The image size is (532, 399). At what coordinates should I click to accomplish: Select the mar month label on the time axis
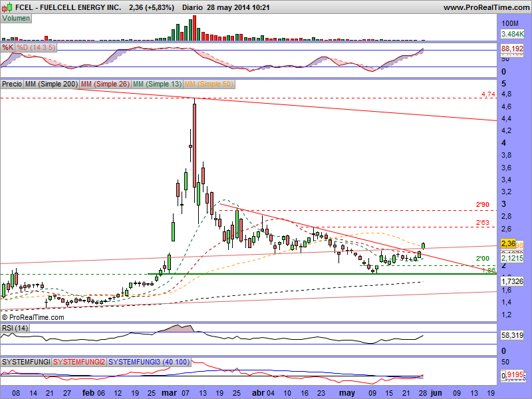[x=169, y=393]
